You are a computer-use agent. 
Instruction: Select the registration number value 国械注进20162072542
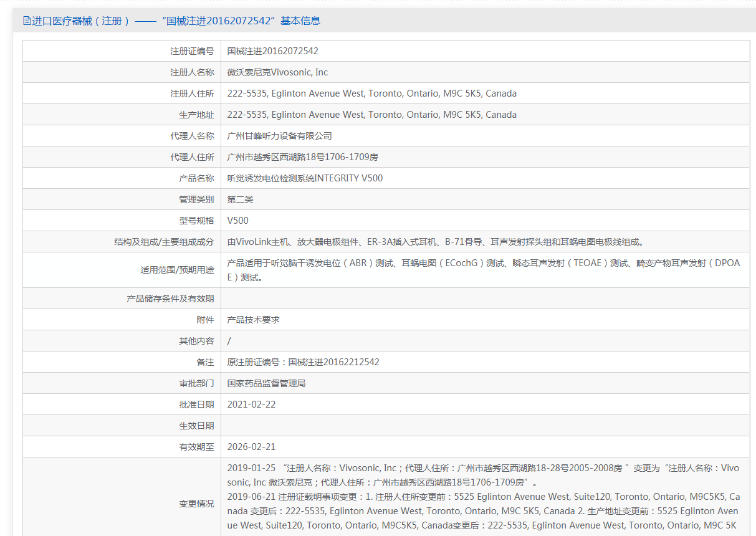[x=273, y=51]
